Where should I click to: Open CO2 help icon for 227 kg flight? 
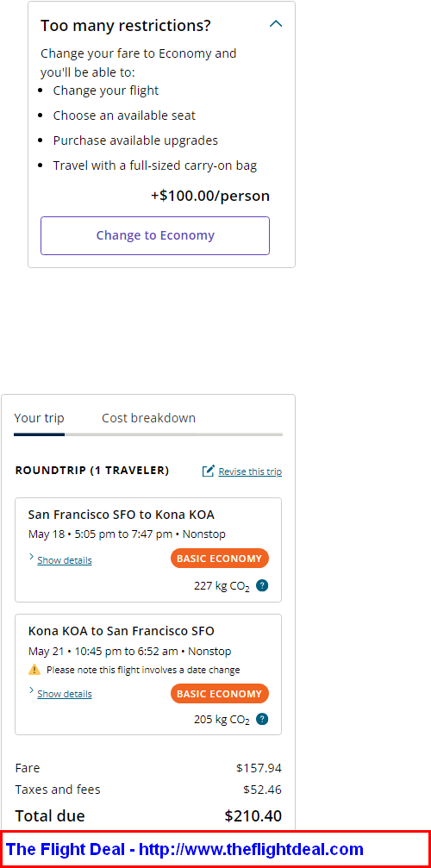point(263,585)
